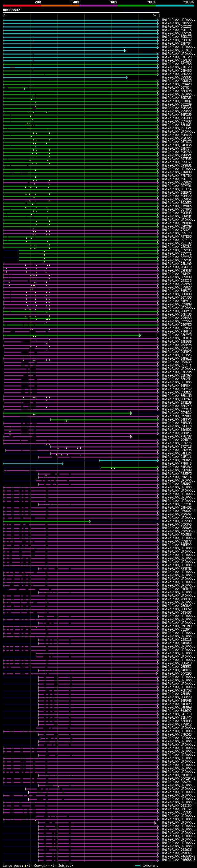Select the UniRef100_B3SBY7 label
Screen dimensions: 197x868
click(177, 541)
